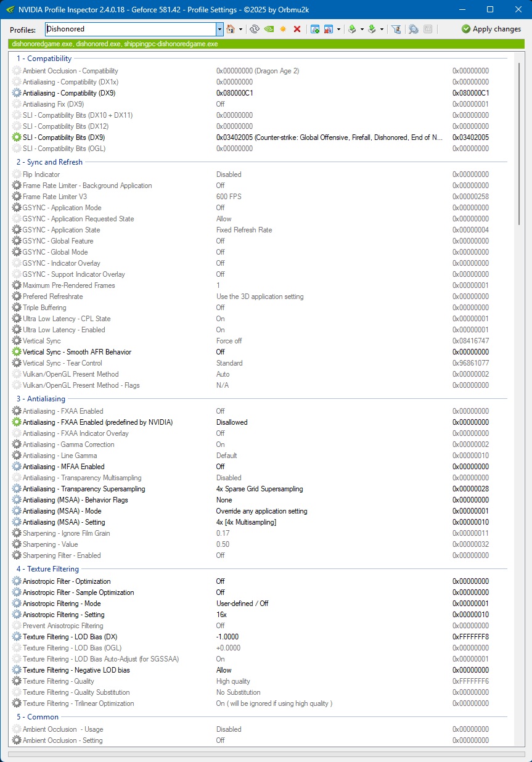This screenshot has height=762, width=532.
Task: Open the export options dropdown arrow
Action: (x=362, y=29)
